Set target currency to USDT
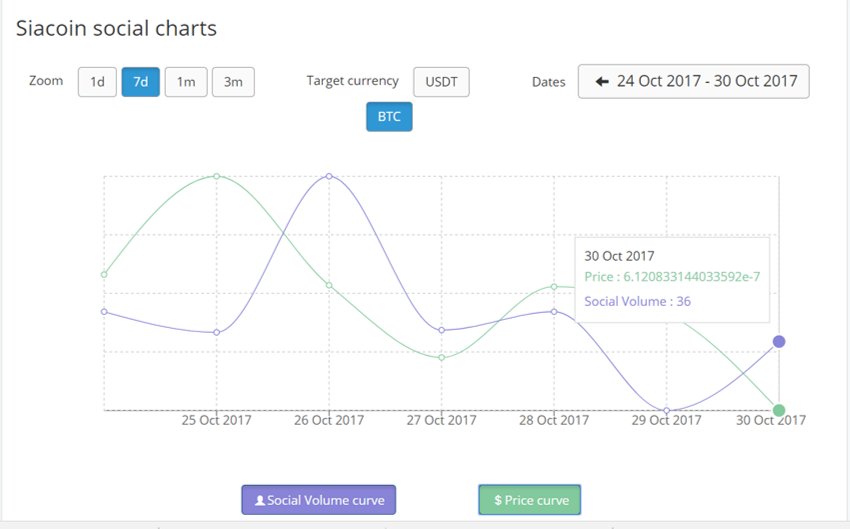 point(441,82)
